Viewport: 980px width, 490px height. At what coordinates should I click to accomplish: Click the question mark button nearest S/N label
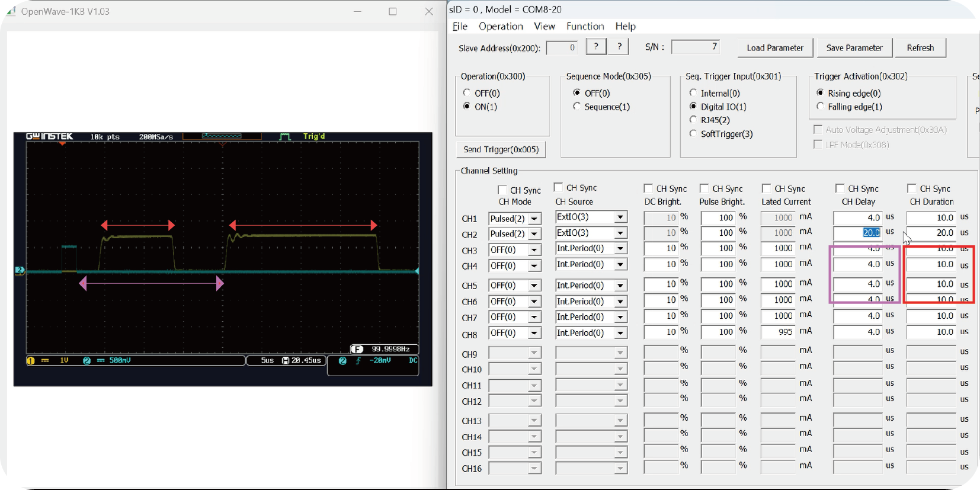coord(619,47)
